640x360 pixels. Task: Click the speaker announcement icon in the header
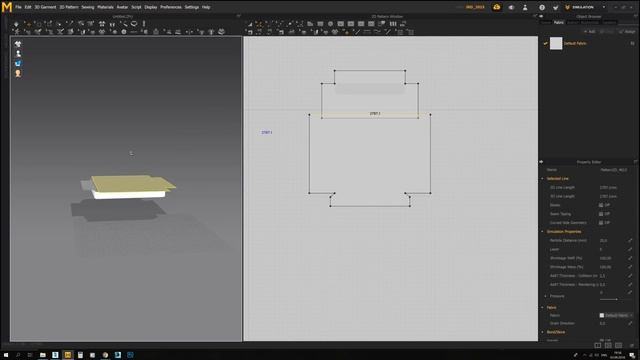511,7
